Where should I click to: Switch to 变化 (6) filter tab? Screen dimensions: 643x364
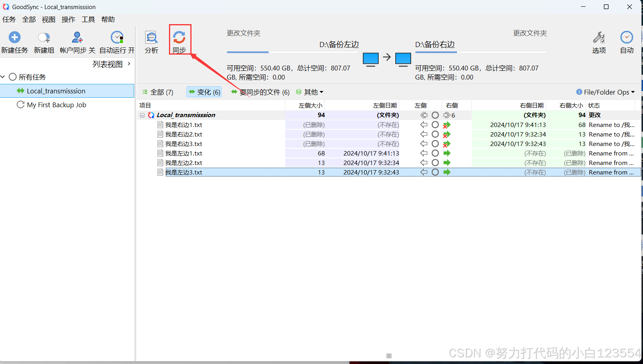point(204,92)
